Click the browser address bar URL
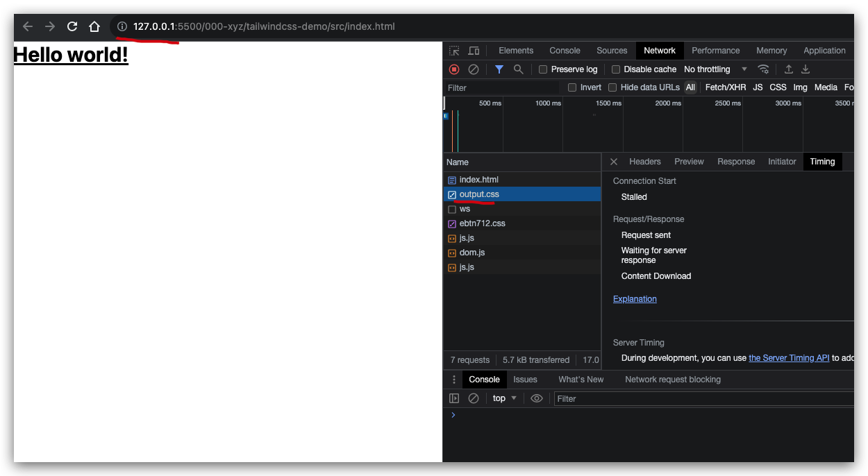 (264, 26)
